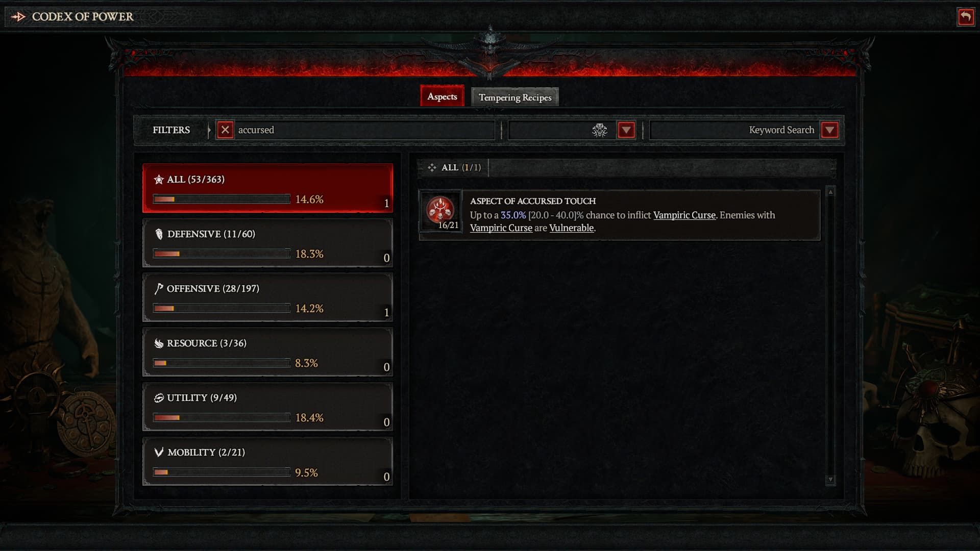
Task: Toggle the Vulnerable status indicator
Action: point(572,228)
